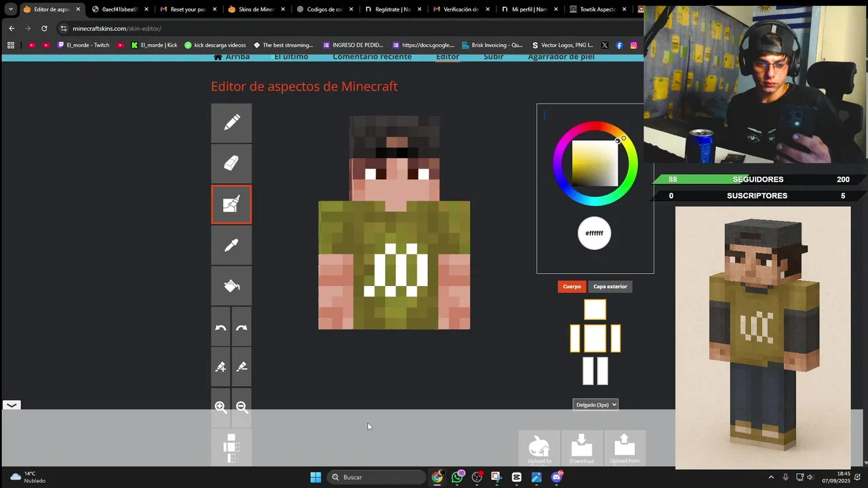Screen dimensions: 868x488
Task: Open WhatsApp from the taskbar
Action: point(458,477)
